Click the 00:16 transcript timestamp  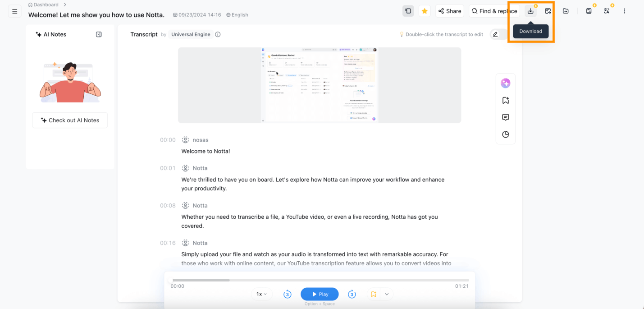tap(168, 243)
